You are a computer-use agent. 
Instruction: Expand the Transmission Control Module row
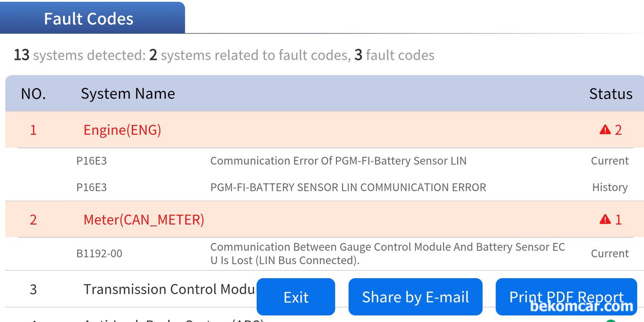pyautogui.click(x=168, y=289)
